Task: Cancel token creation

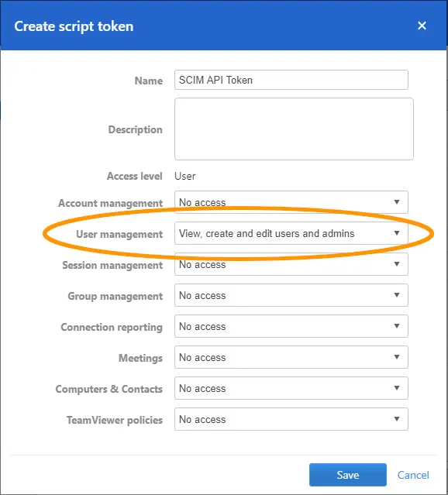Action: [x=413, y=475]
